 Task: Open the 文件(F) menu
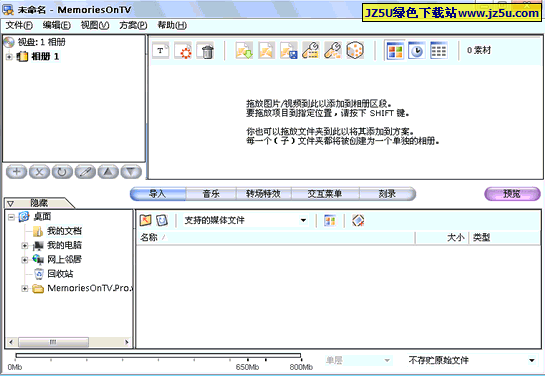(19, 25)
